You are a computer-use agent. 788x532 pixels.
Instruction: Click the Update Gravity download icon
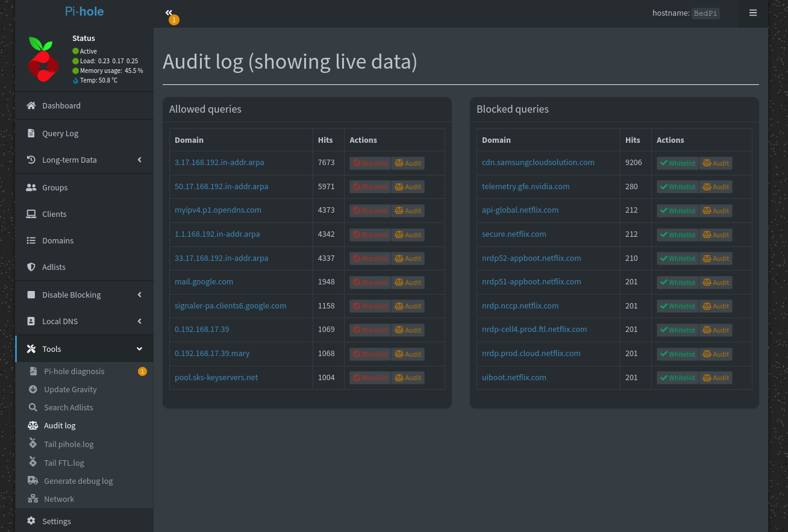[33, 389]
